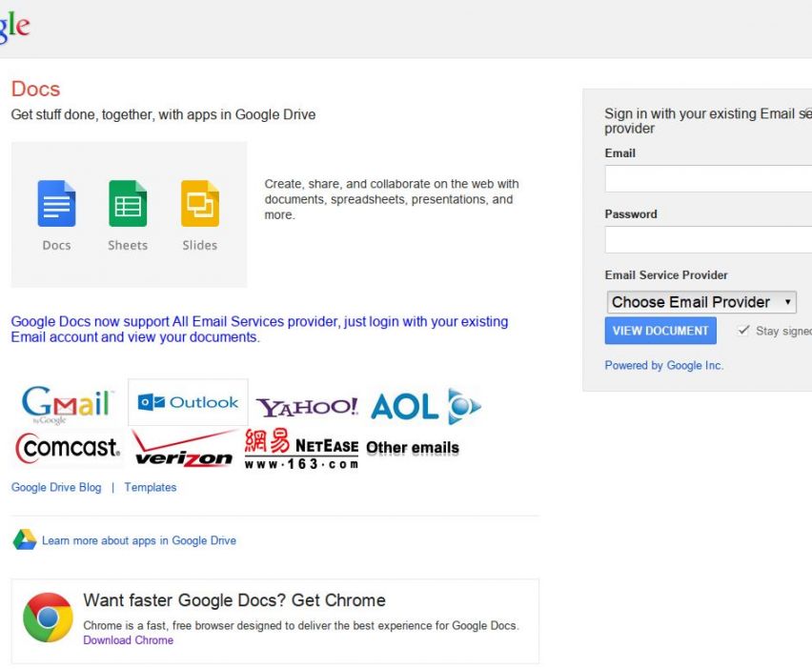Click the NetEase 163.com logo
The height and width of the screenshot is (669, 812).
pyautogui.click(x=301, y=449)
